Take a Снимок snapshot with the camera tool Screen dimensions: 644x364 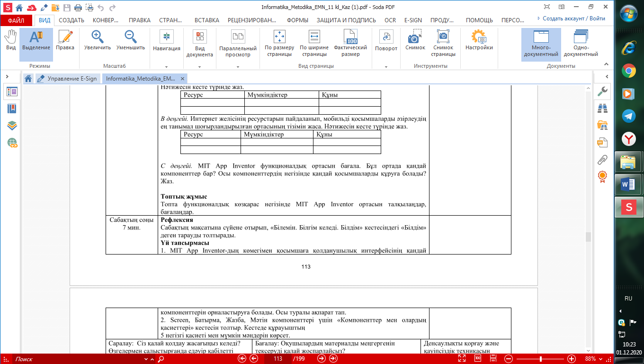(415, 41)
